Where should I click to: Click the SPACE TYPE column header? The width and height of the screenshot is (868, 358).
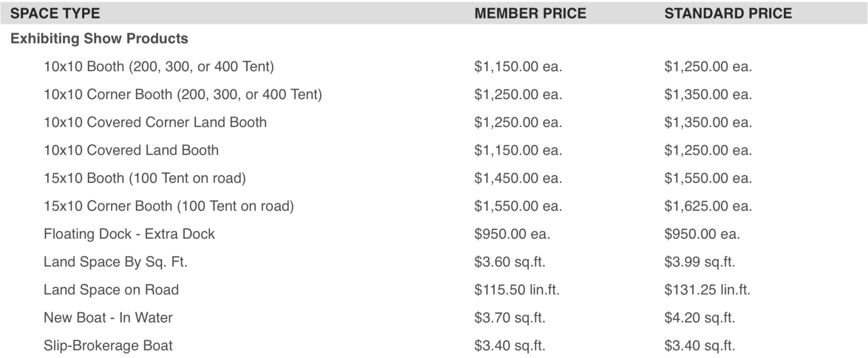pos(55,13)
